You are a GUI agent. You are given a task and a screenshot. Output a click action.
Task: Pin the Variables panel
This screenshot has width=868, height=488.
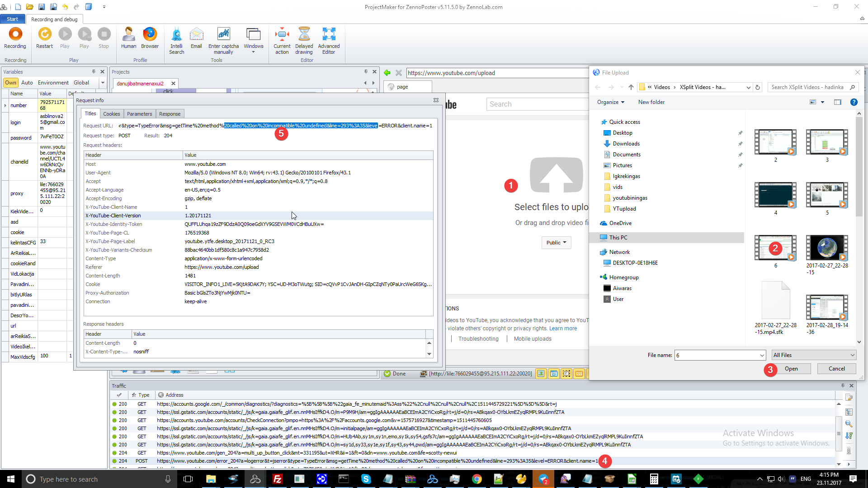coord(94,71)
